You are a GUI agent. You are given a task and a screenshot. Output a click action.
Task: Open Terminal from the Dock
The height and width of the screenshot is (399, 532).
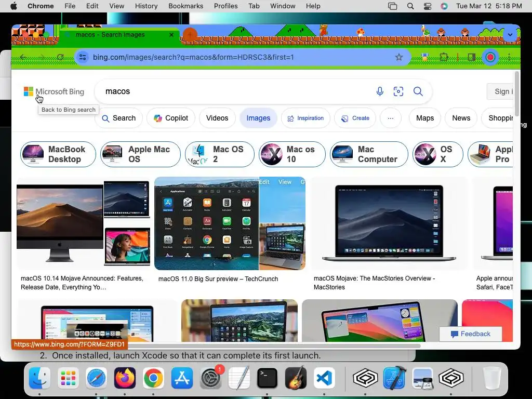click(268, 378)
